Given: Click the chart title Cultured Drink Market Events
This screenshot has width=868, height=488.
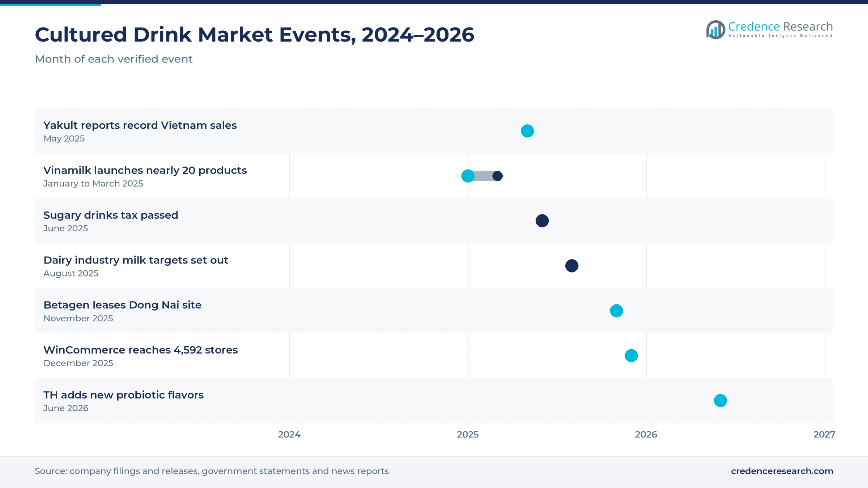Looking at the screenshot, I should pos(254,35).
